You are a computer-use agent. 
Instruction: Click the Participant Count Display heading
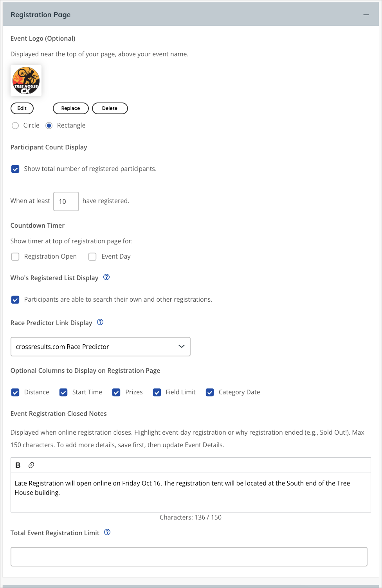pyautogui.click(x=49, y=147)
